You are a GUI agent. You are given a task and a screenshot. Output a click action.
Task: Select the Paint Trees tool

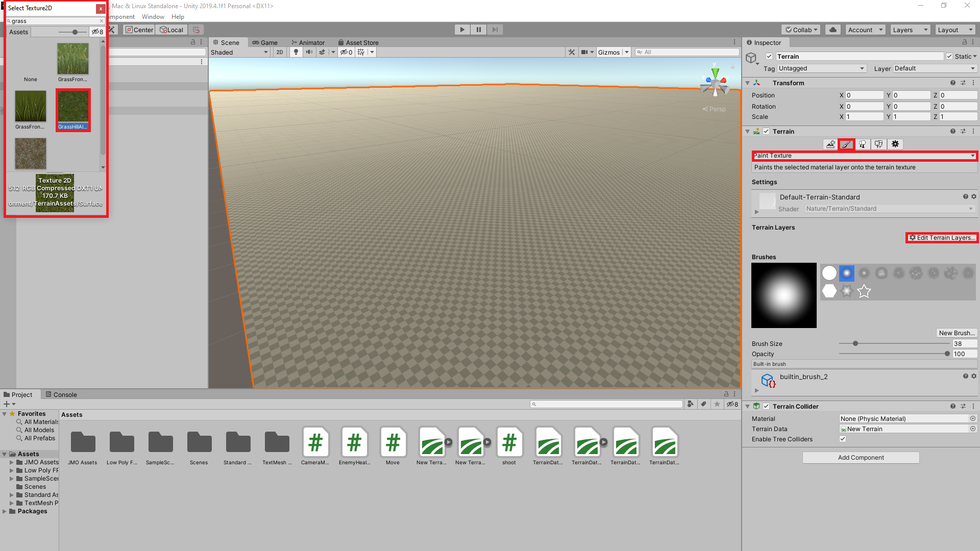coord(862,144)
